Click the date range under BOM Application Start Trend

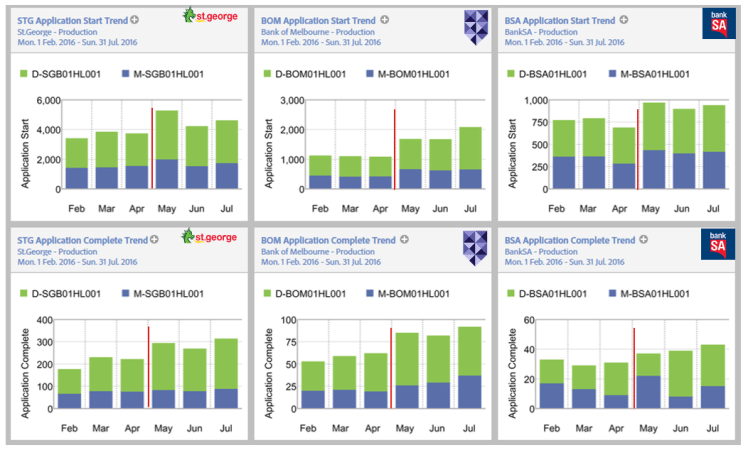click(x=321, y=44)
